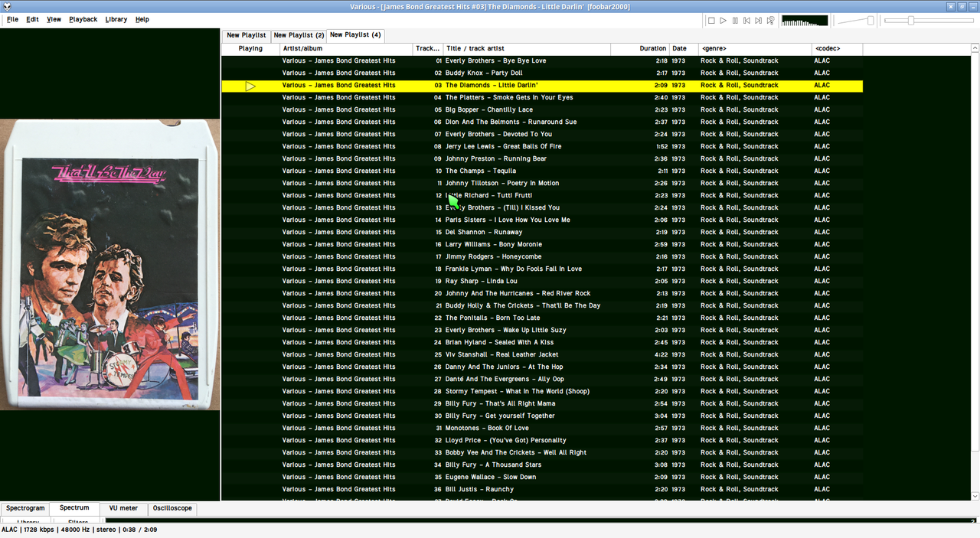Click the playlist scrollbar down arrow
Screen dimensions: 980x538
pyautogui.click(x=975, y=497)
